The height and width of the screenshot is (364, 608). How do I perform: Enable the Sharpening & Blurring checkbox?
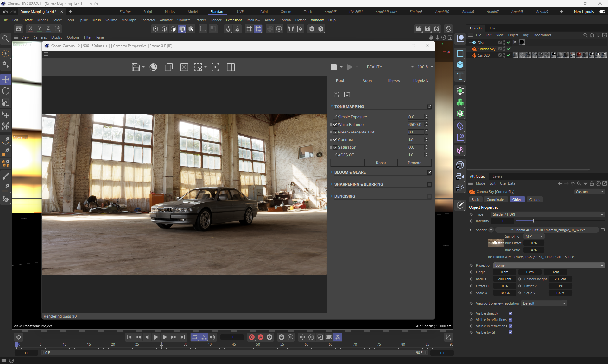point(429,184)
